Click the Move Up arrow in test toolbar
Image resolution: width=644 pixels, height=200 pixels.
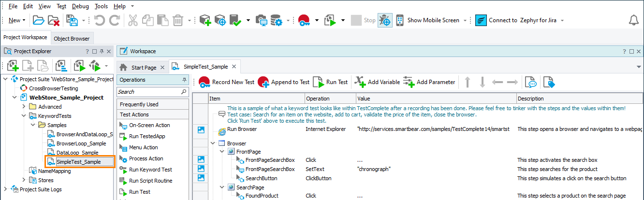point(468,82)
